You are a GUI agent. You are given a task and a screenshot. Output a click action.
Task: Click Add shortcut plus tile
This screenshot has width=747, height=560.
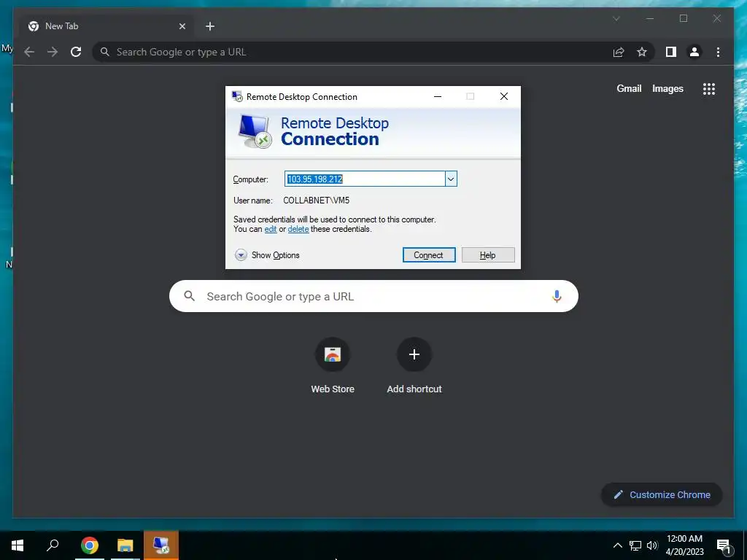pyautogui.click(x=414, y=366)
